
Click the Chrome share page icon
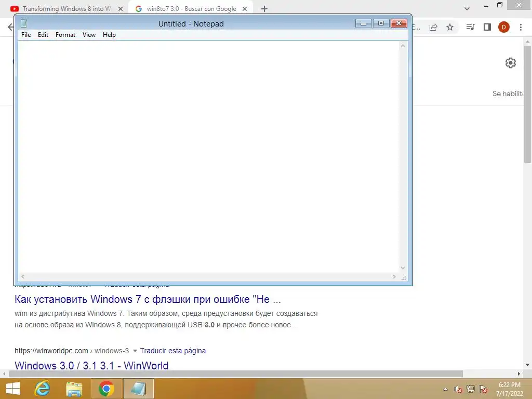tap(433, 27)
